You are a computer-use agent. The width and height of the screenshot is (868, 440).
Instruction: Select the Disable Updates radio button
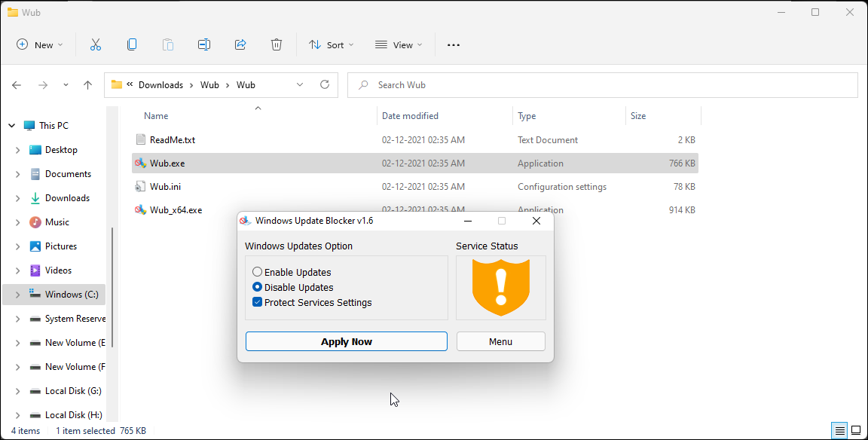pyautogui.click(x=257, y=287)
